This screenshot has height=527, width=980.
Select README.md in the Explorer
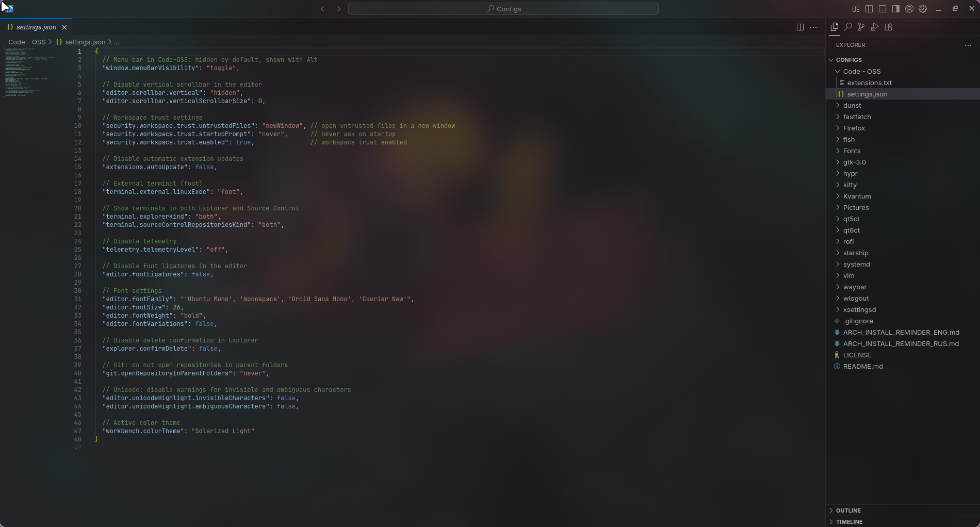[x=863, y=366]
